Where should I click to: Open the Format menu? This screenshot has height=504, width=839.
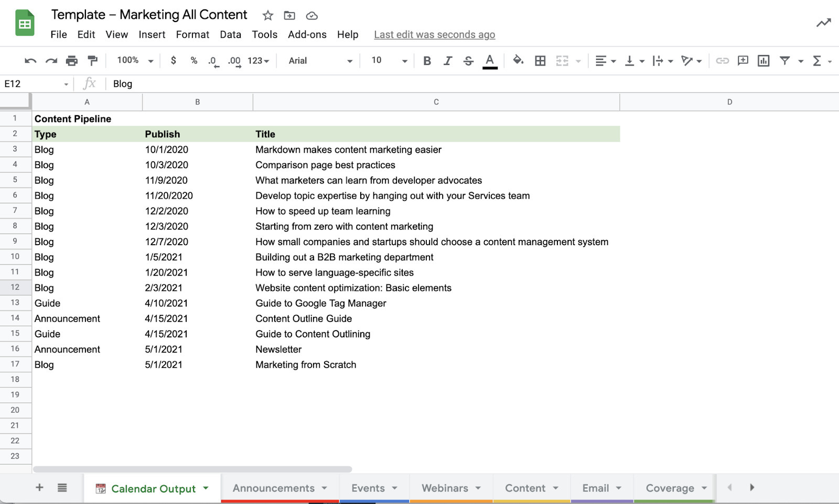pos(192,35)
